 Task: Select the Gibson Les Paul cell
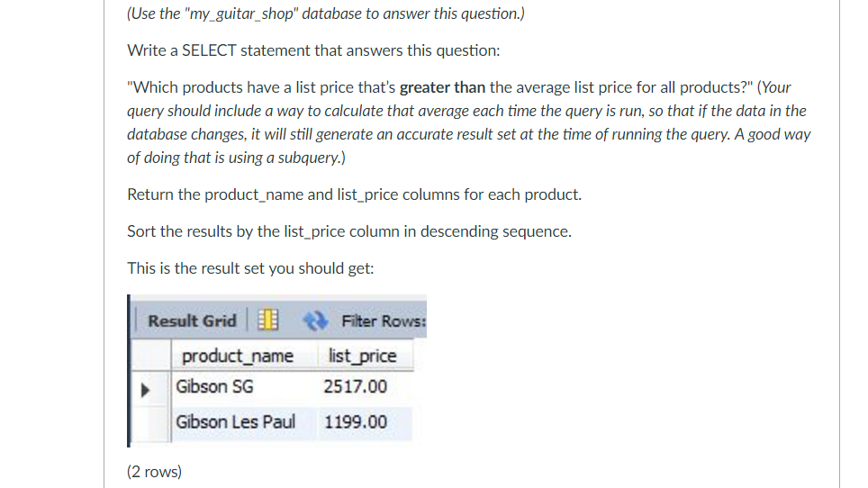(x=244, y=422)
